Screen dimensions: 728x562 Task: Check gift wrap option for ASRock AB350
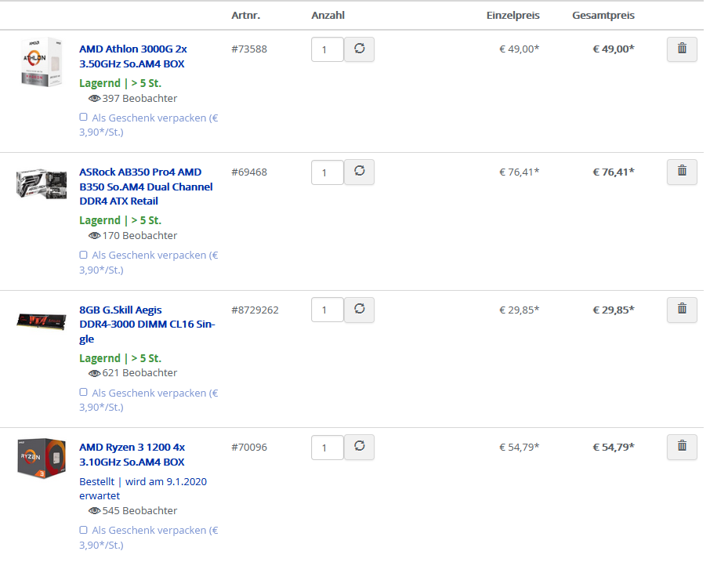coord(84,255)
